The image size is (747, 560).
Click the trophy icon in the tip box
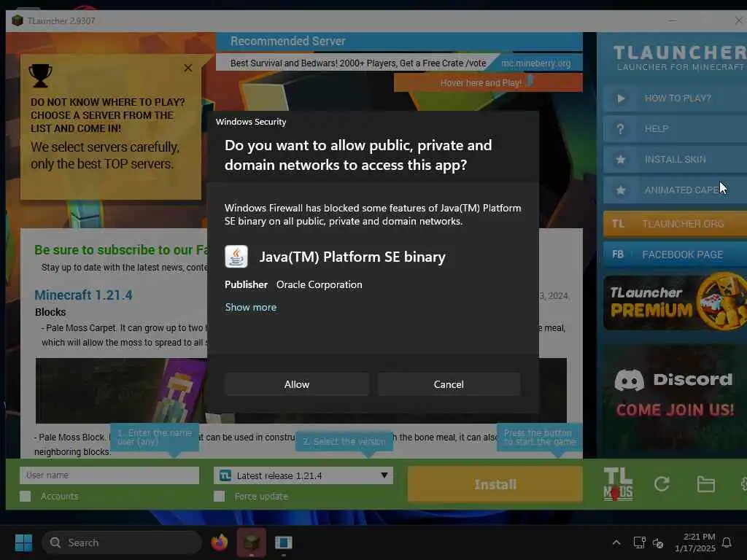click(41, 76)
